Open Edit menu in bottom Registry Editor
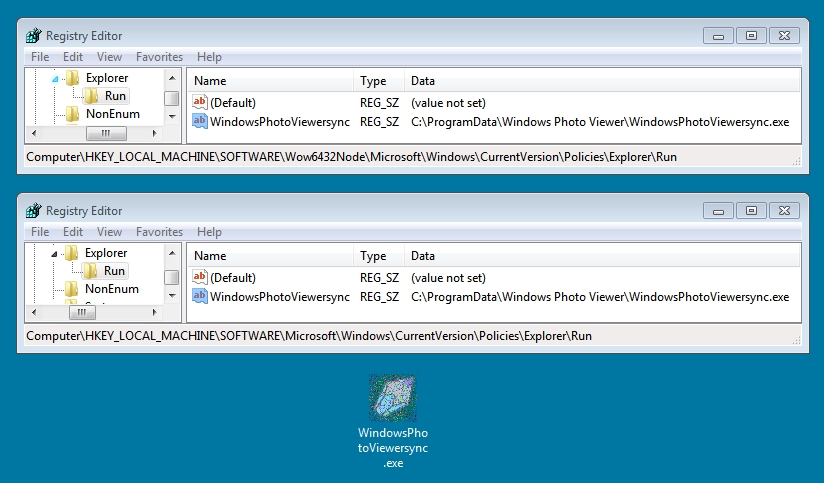 73,232
